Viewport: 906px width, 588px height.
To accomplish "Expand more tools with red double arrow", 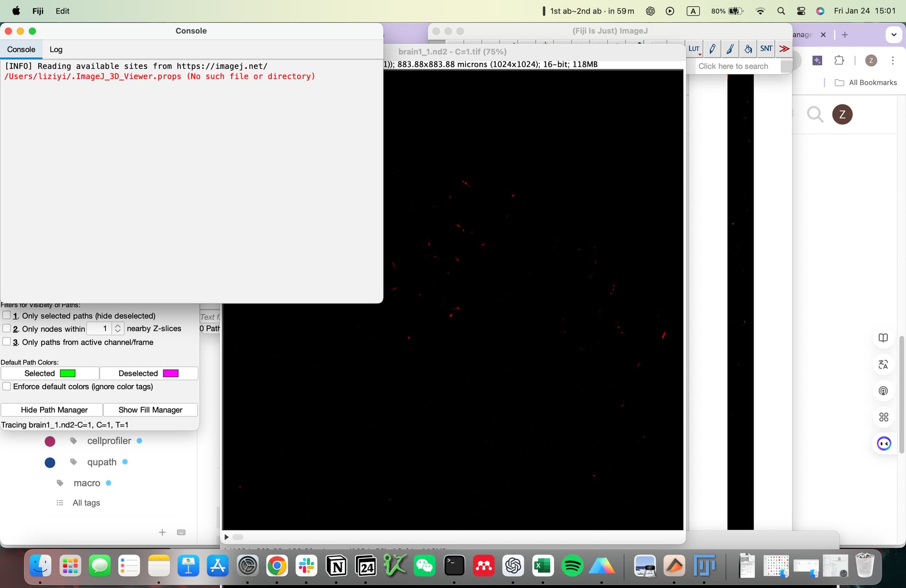I will pyautogui.click(x=784, y=49).
